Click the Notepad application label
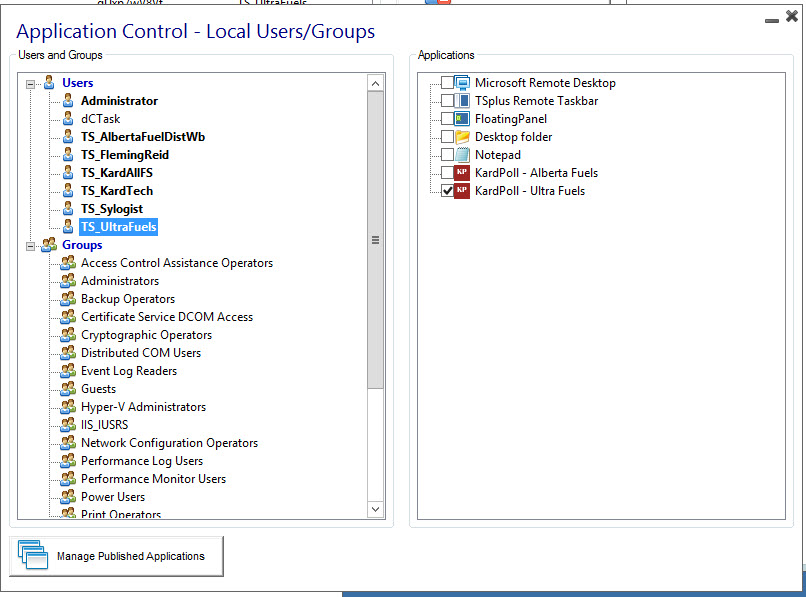Screen dimensions: 806x597 point(498,155)
